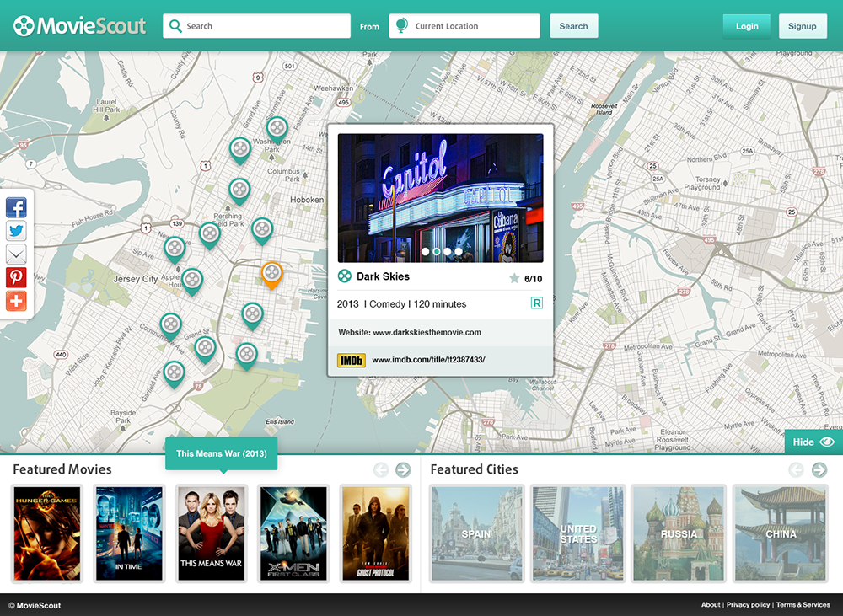Screen dimensions: 843x616
Task: Share on Pinterest
Action: pos(16,277)
